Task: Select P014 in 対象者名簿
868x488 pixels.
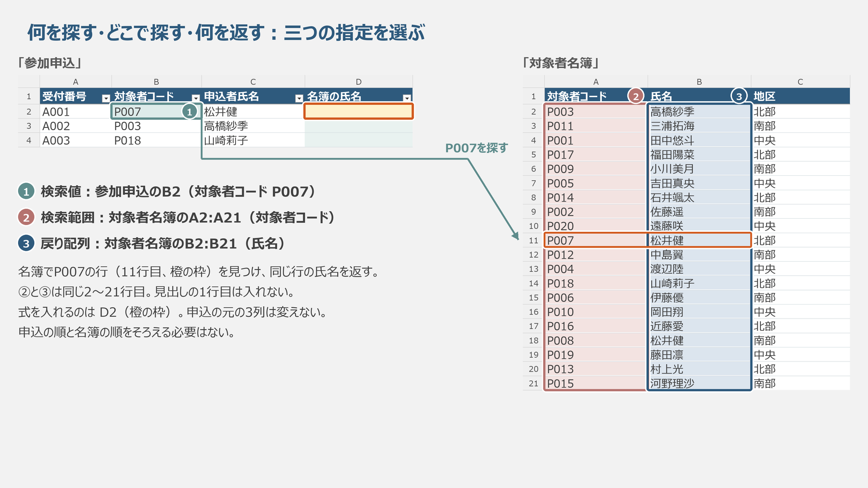Action: pyautogui.click(x=596, y=197)
